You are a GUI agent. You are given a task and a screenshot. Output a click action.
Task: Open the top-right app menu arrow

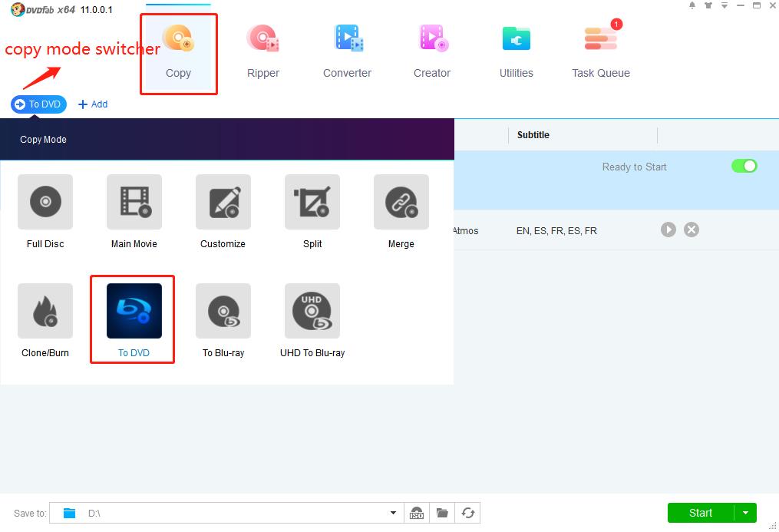(724, 6)
